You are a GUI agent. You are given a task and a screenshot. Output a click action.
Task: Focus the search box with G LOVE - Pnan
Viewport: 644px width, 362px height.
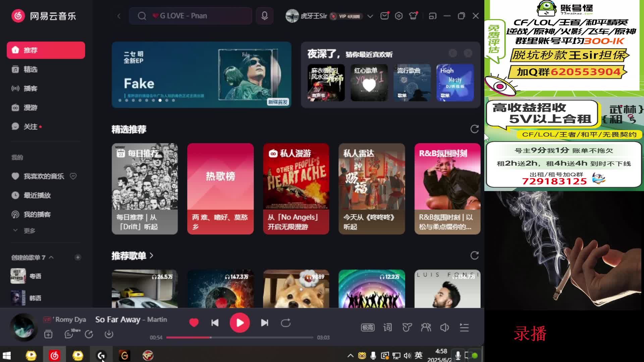(x=191, y=16)
